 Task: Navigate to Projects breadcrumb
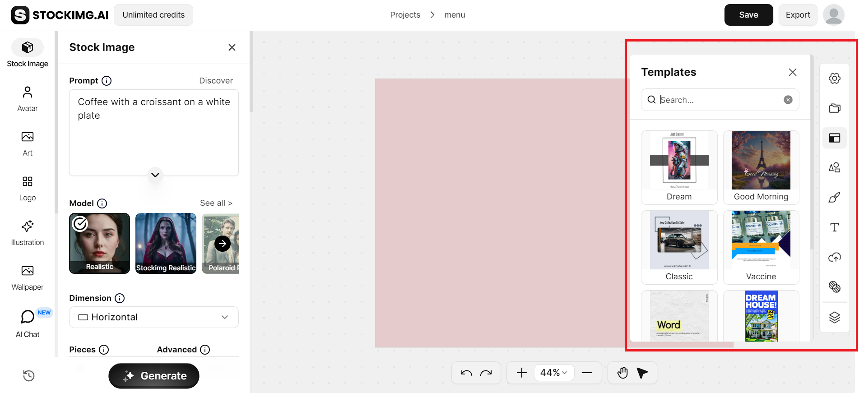click(405, 14)
